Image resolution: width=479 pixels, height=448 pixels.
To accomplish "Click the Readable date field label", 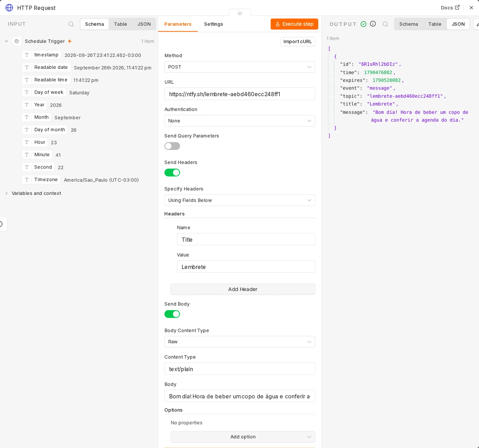I will coord(51,67).
